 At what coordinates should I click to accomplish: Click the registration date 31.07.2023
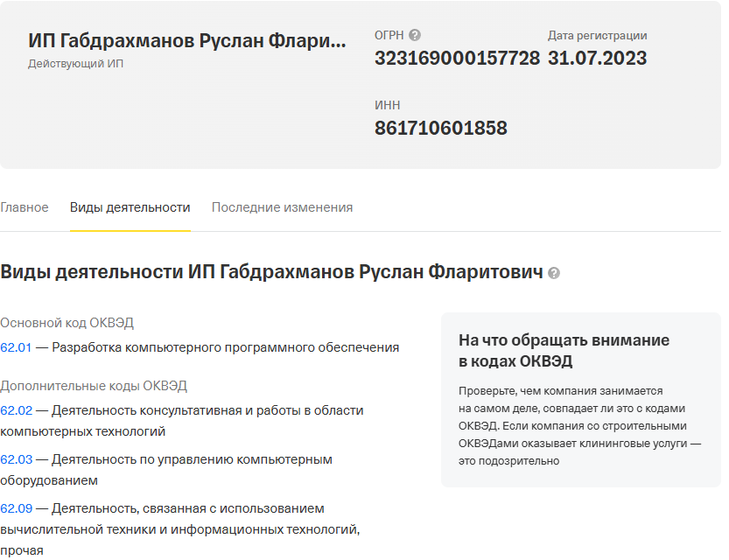coord(597,59)
